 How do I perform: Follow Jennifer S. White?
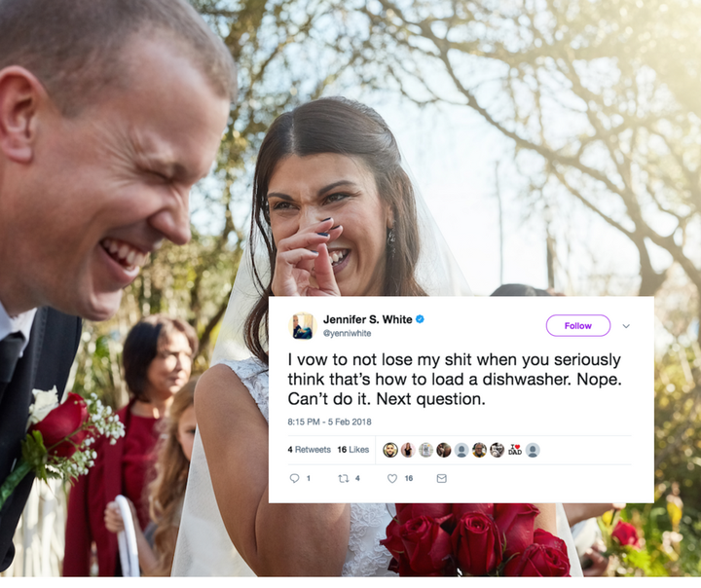[x=578, y=325]
